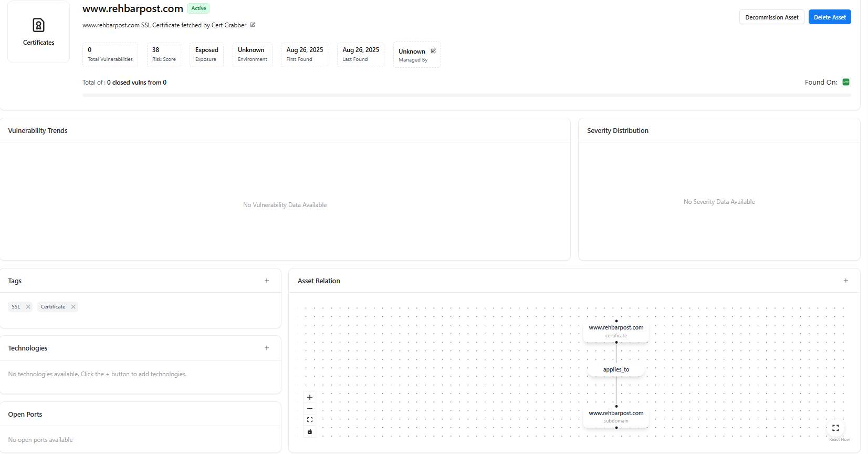The height and width of the screenshot is (454, 868).
Task: Click the Aug 26, 2025 First Found card
Action: pos(305,55)
